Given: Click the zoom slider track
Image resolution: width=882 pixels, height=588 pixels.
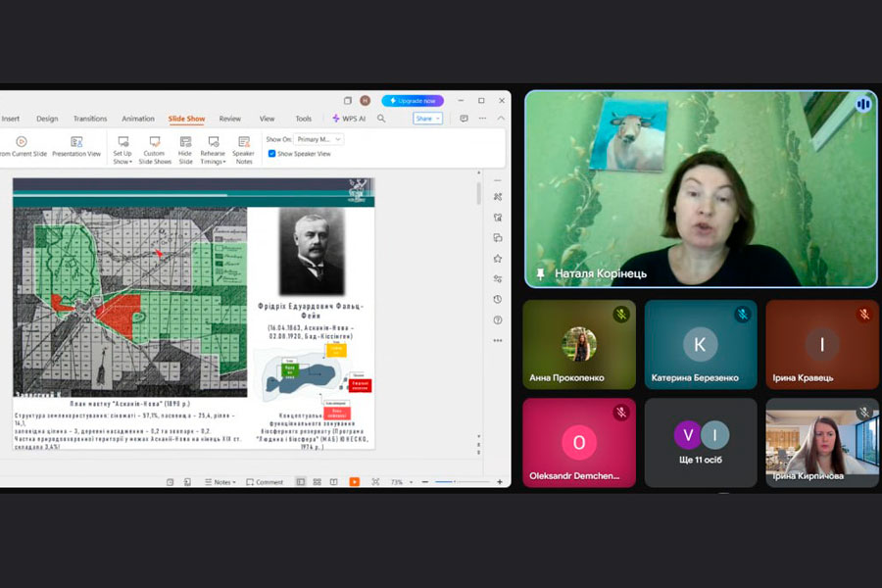Looking at the screenshot, I should pyautogui.click(x=463, y=482).
